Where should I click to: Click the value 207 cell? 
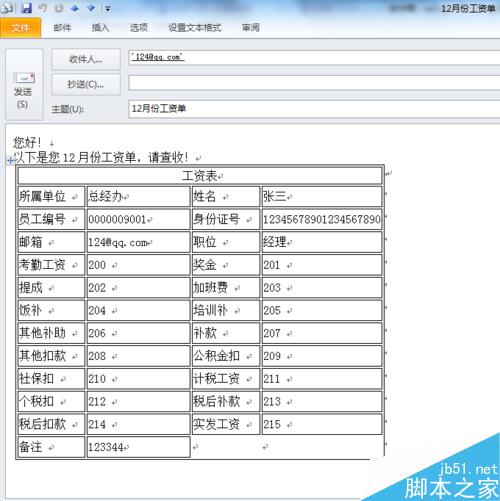pyautogui.click(x=322, y=333)
